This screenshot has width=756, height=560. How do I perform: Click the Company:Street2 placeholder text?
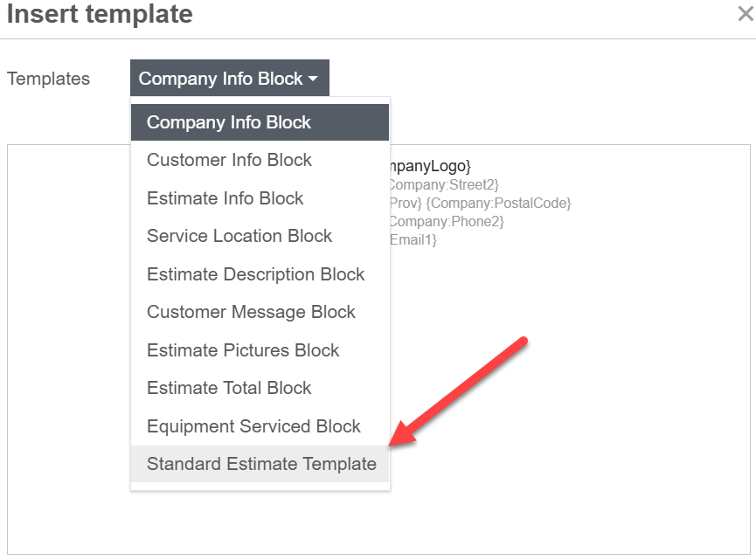click(x=445, y=184)
